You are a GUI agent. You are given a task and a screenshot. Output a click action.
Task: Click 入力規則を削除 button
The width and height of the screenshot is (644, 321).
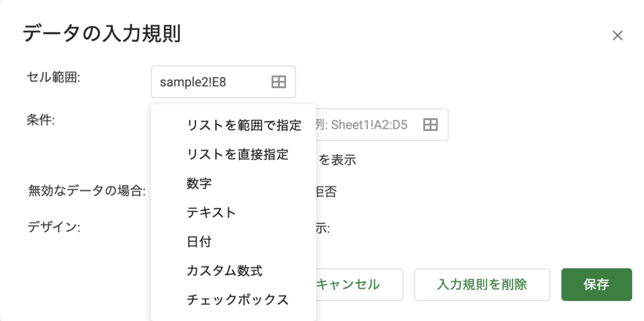click(x=482, y=284)
